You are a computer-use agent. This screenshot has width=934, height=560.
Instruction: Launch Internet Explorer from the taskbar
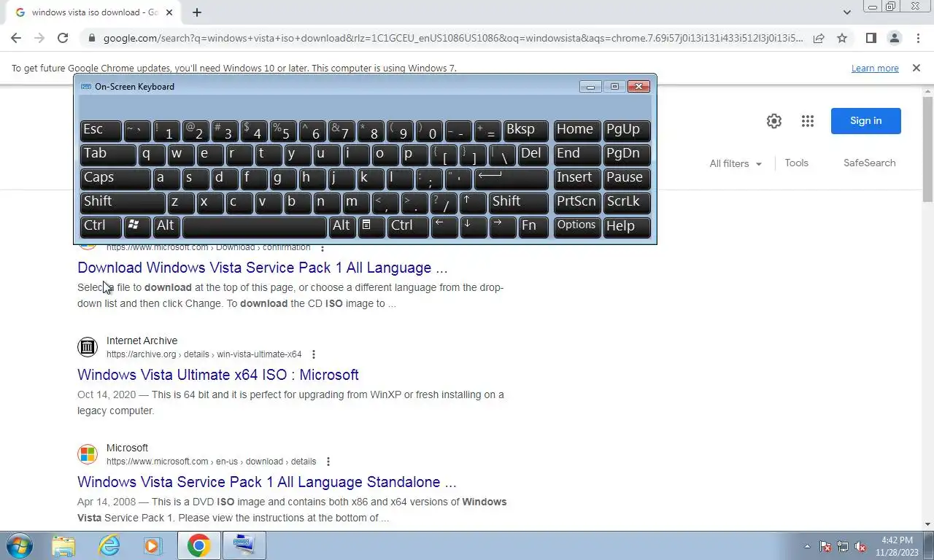click(x=109, y=545)
